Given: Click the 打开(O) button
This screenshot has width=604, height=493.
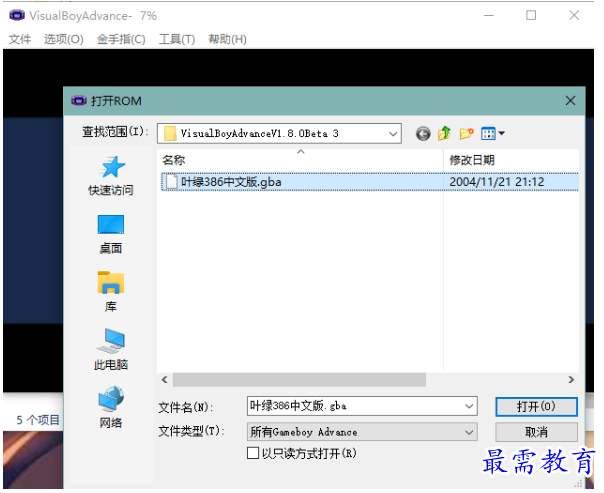Looking at the screenshot, I should coord(536,407).
